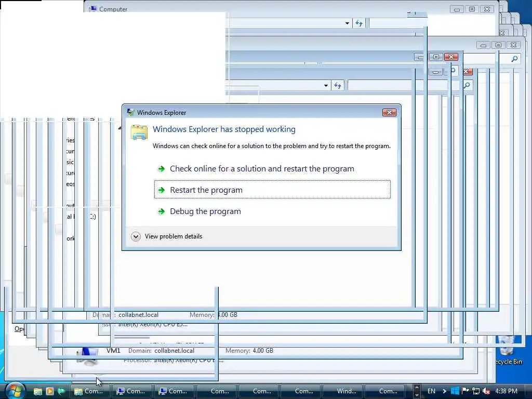This screenshot has width=532, height=399.
Task: Click the folder icon in the error dialog
Action: [139, 132]
